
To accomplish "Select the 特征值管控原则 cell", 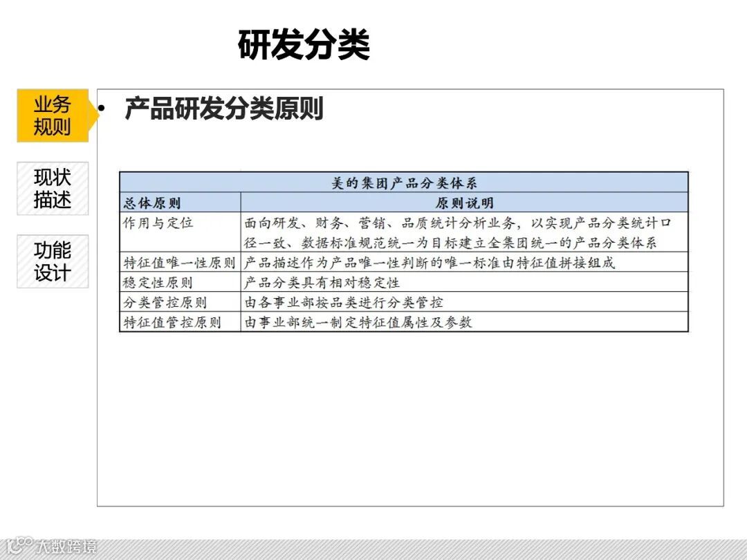I will coord(181,322).
